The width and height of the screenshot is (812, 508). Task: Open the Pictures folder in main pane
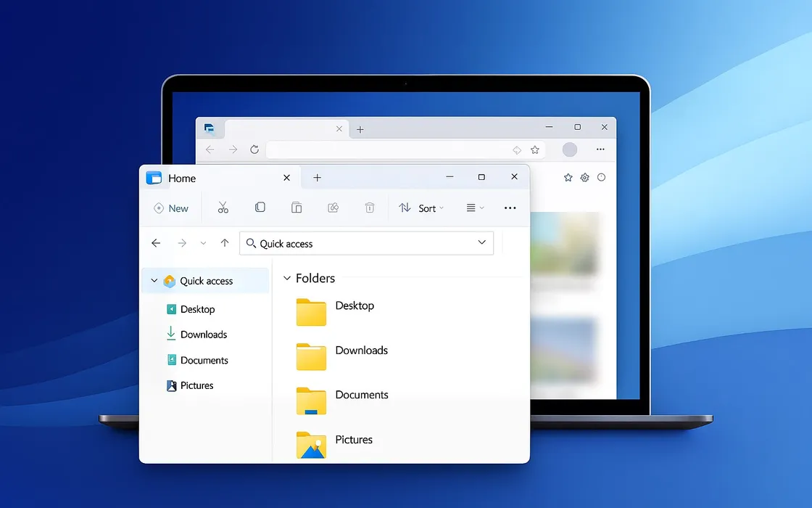[312, 444]
